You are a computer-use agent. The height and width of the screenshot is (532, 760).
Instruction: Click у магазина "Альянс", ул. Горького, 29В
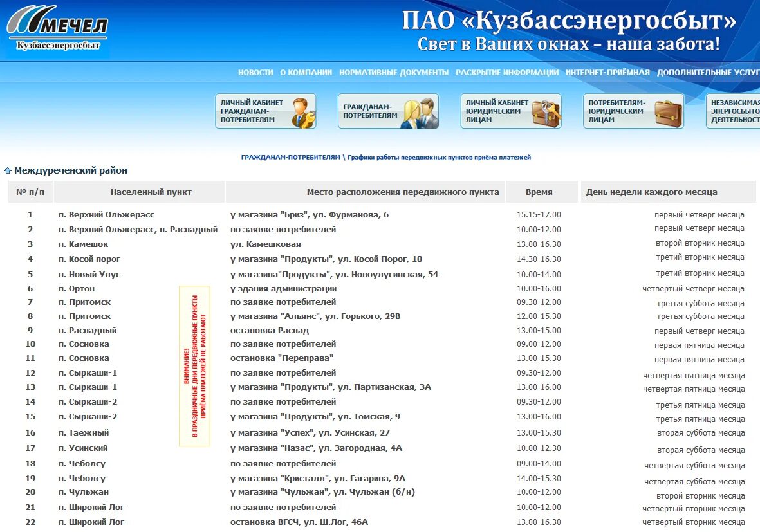pyautogui.click(x=315, y=316)
